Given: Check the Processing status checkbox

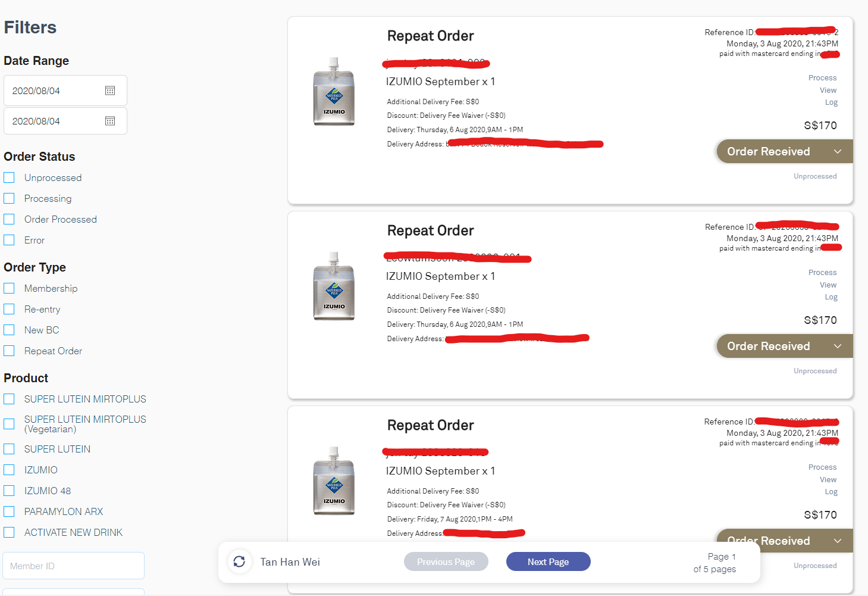Looking at the screenshot, I should 9,198.
